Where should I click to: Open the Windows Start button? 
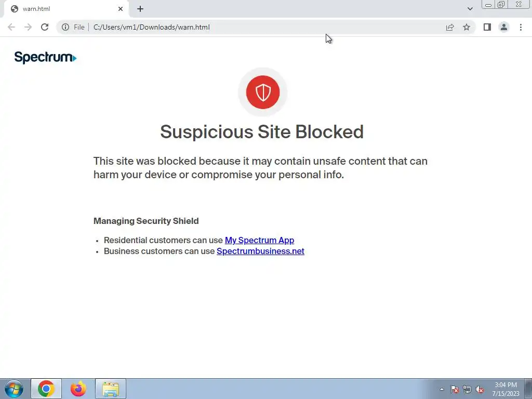14,389
